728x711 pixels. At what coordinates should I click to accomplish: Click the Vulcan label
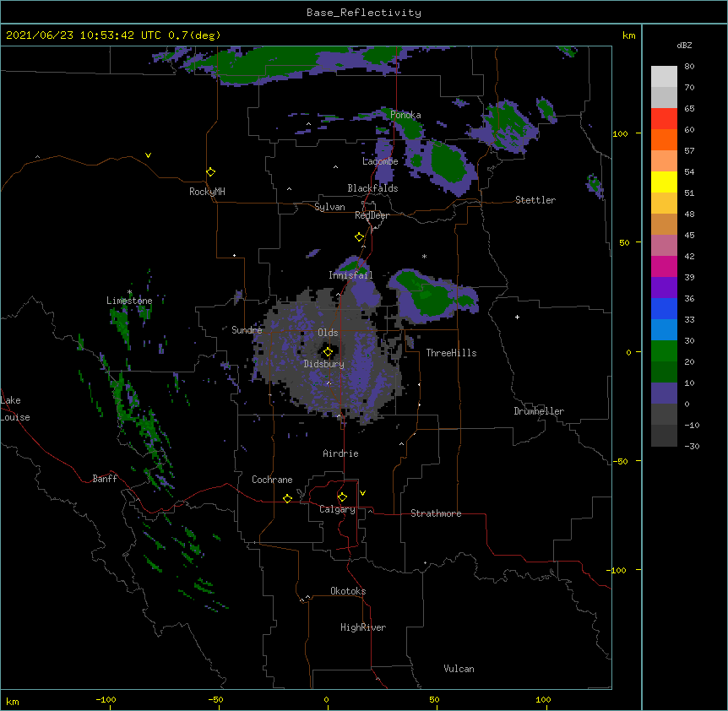(459, 669)
